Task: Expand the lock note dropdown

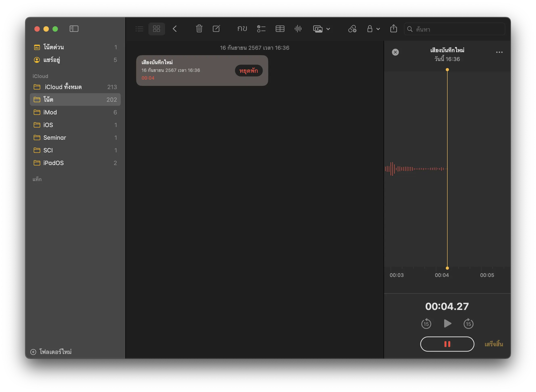Action: (373, 29)
